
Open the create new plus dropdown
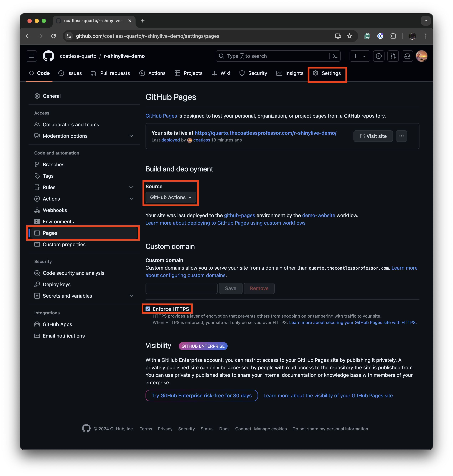tap(360, 56)
